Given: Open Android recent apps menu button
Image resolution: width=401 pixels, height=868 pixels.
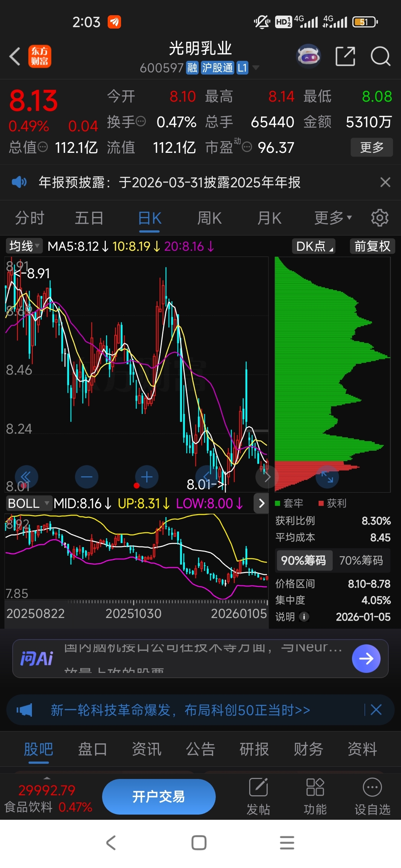Looking at the screenshot, I should tap(287, 843).
